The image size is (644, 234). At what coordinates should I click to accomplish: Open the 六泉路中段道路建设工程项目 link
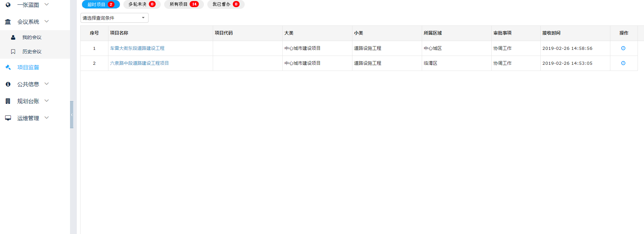click(x=139, y=63)
